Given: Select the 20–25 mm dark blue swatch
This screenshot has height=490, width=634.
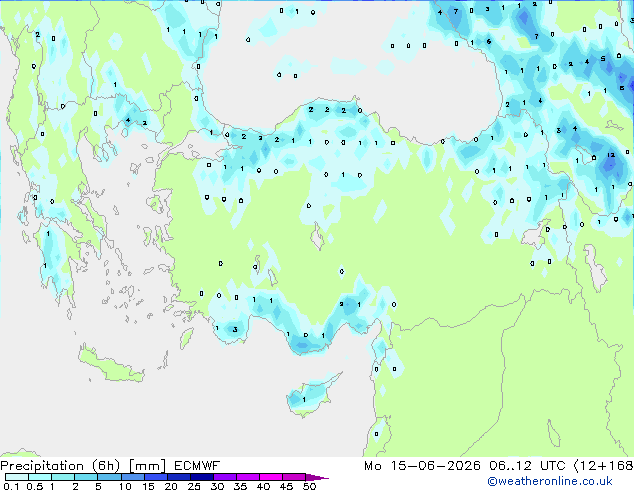Looking at the screenshot, I should [178, 477].
